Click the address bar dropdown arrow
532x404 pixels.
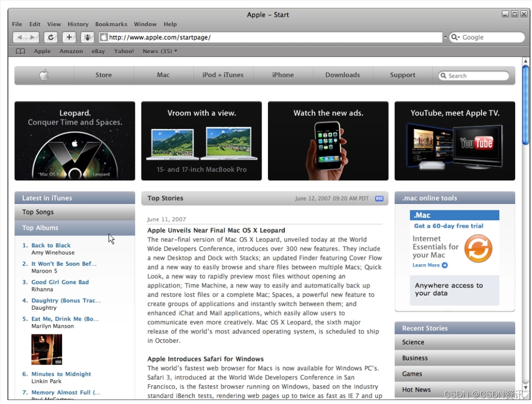[x=445, y=37]
